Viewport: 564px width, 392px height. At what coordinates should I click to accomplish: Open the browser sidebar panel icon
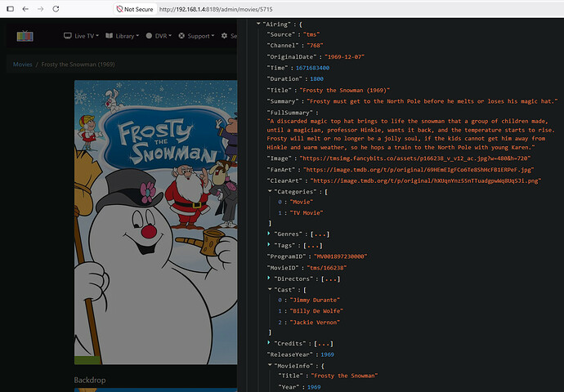[x=11, y=9]
